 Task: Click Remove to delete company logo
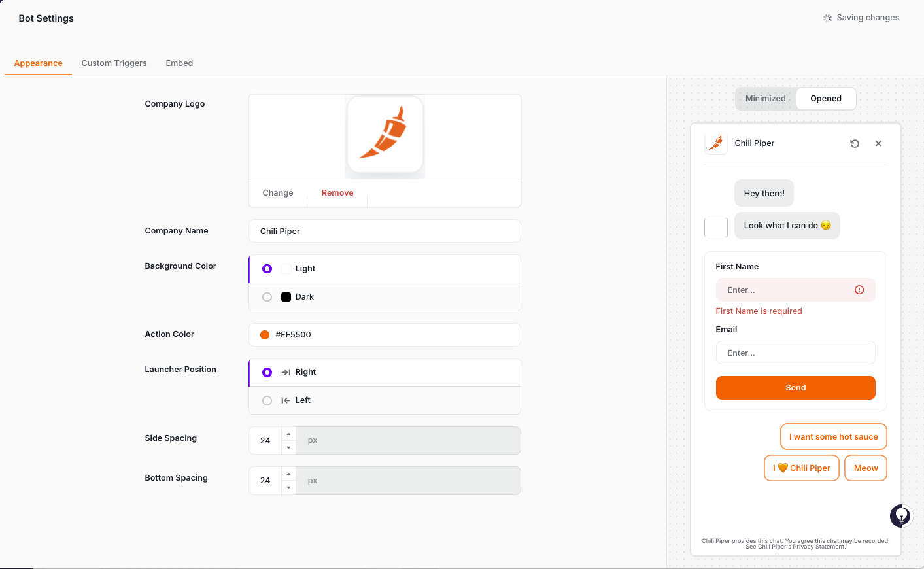(x=337, y=193)
